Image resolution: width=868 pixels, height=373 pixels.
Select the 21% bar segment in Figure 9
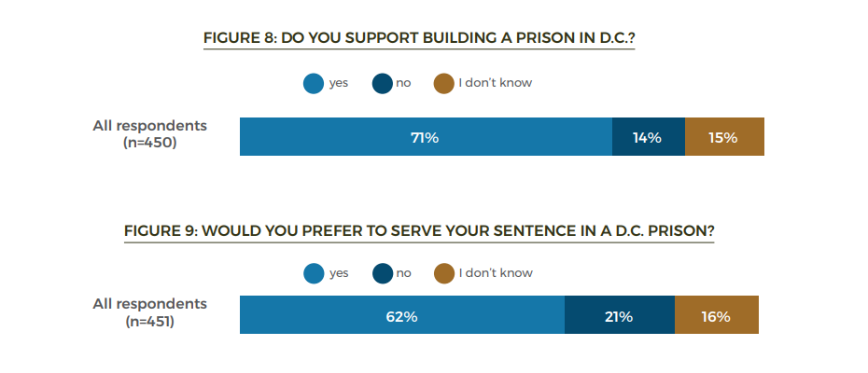click(x=619, y=316)
